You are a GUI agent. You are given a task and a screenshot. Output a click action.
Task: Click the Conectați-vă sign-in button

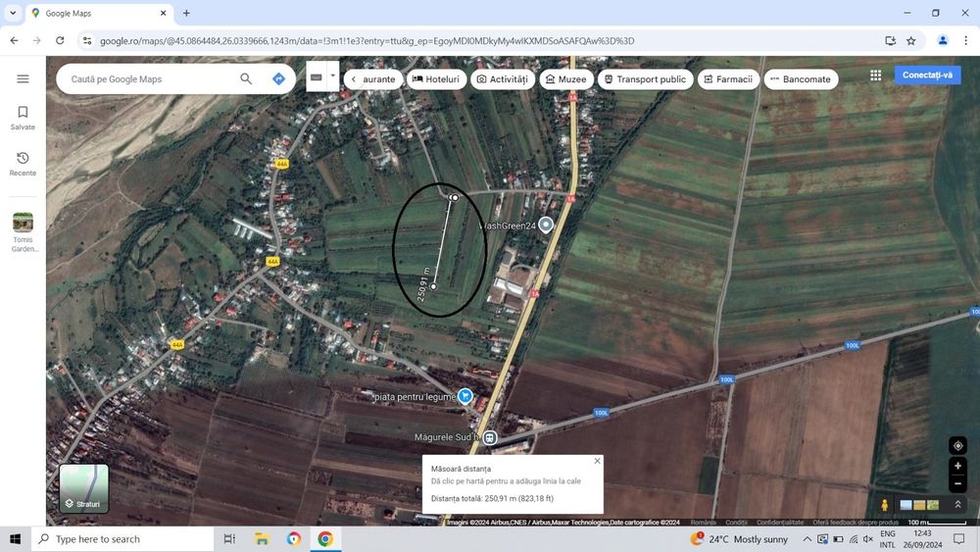(927, 75)
